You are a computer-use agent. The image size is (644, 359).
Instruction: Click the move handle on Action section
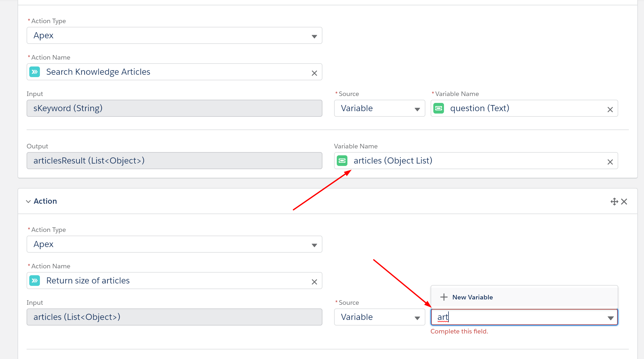tap(614, 202)
